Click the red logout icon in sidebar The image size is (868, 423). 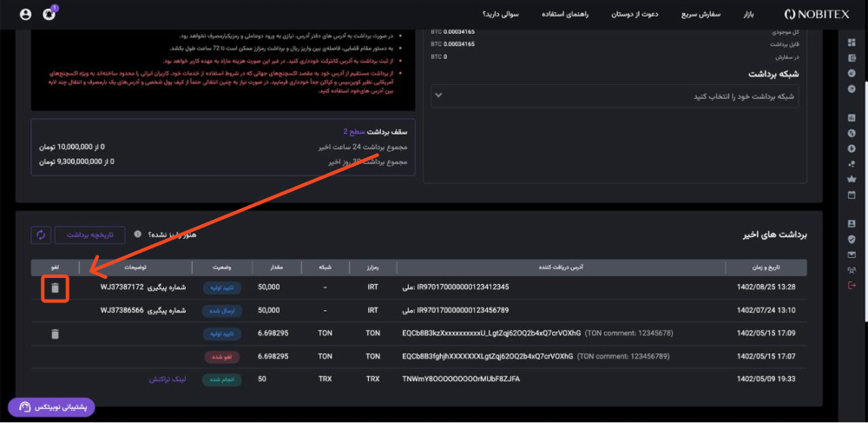[x=852, y=285]
